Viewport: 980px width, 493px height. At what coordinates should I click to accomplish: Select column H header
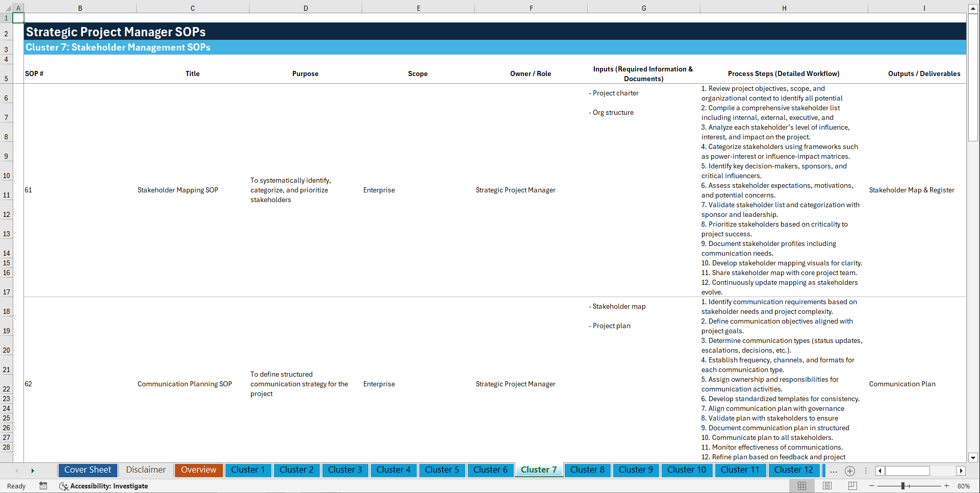pos(784,8)
